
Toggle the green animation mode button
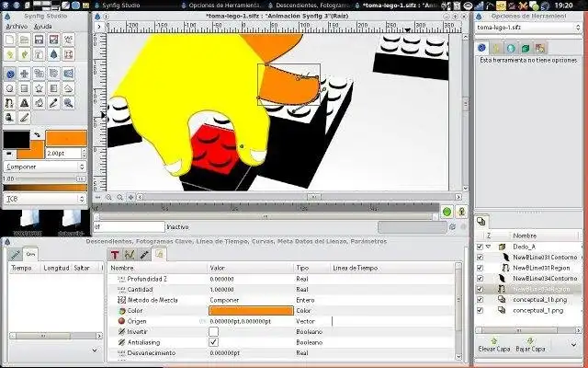click(x=447, y=212)
